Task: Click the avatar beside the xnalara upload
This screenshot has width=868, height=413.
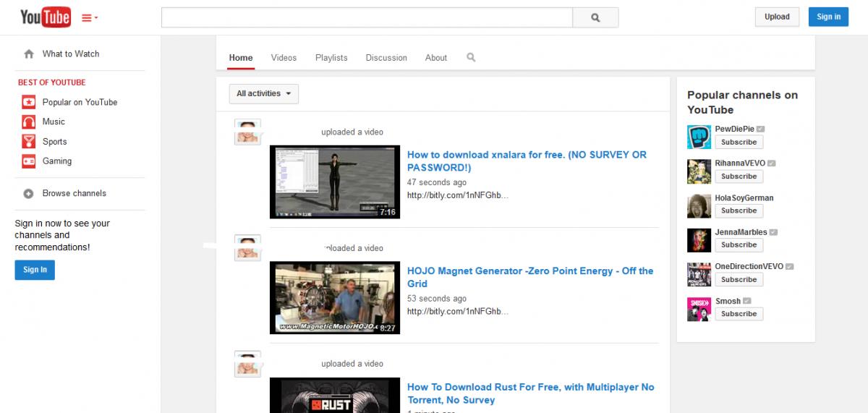Action: pos(247,132)
